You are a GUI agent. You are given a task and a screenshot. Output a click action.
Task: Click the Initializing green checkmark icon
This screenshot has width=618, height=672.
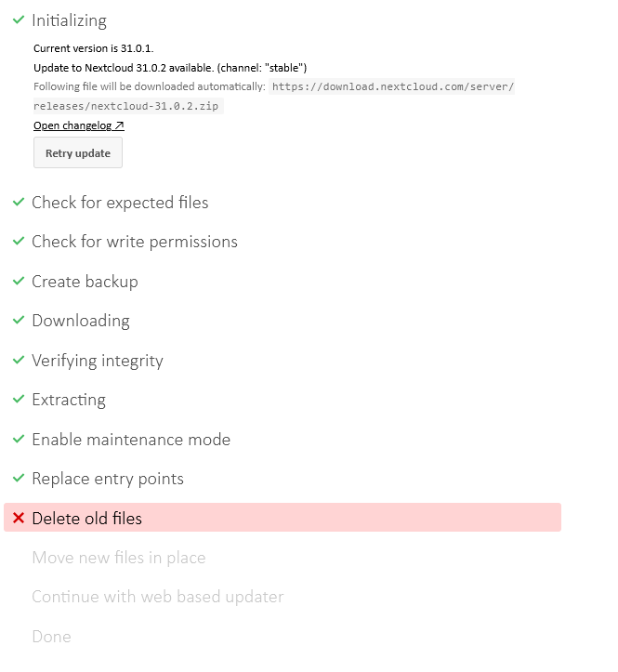click(x=19, y=20)
